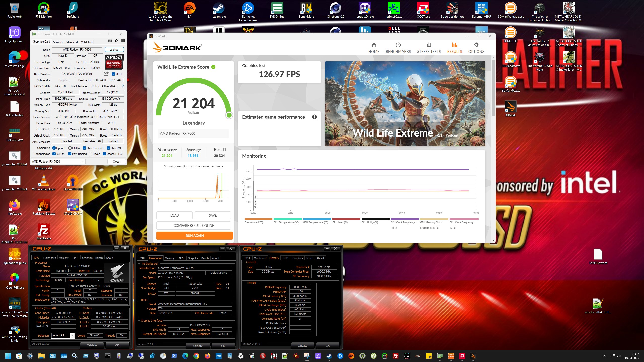Switch to GPU-Z Sensors tab
Viewport: 644px width, 362px height.
coord(58,42)
